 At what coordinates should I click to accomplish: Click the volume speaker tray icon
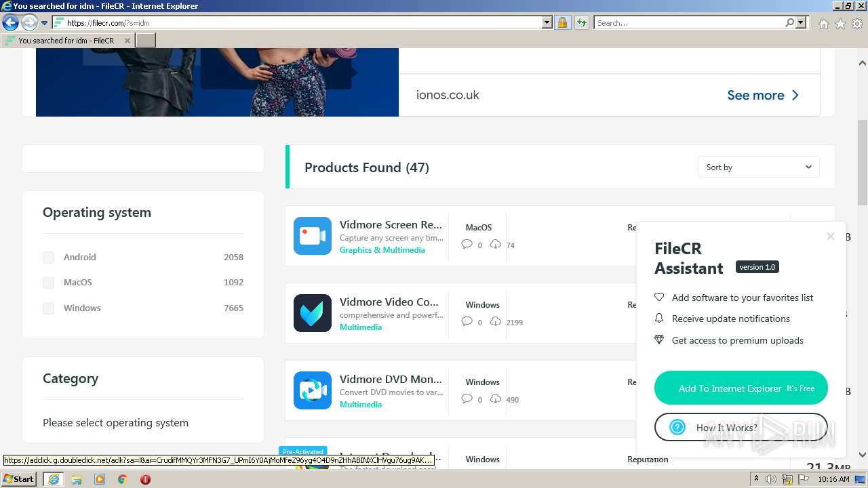click(771, 479)
